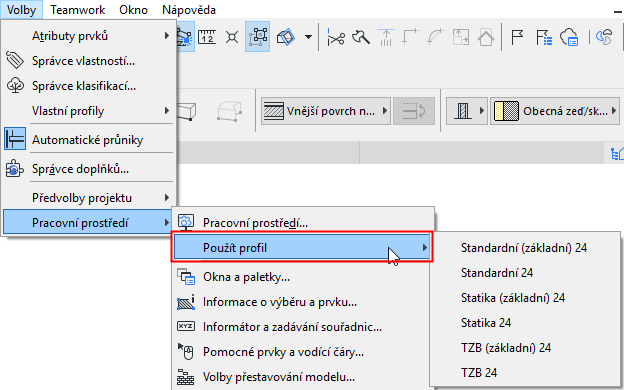Open the Okno menu

tap(133, 10)
